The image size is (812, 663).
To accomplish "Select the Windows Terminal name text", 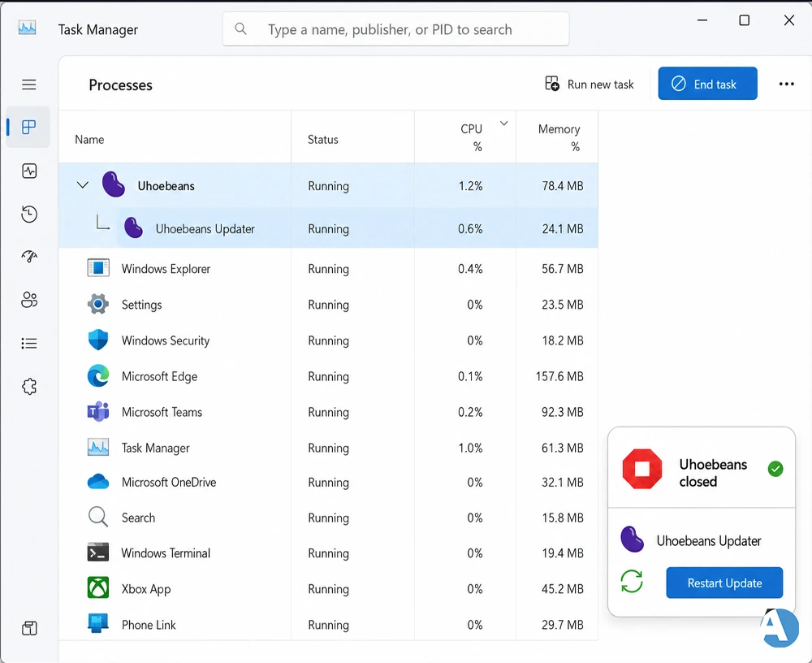I will 166,553.
